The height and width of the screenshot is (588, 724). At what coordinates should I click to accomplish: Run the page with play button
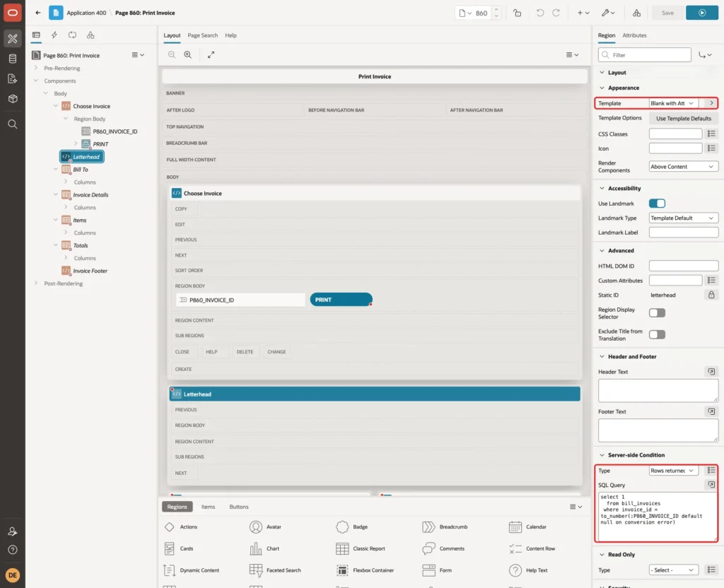tap(702, 13)
